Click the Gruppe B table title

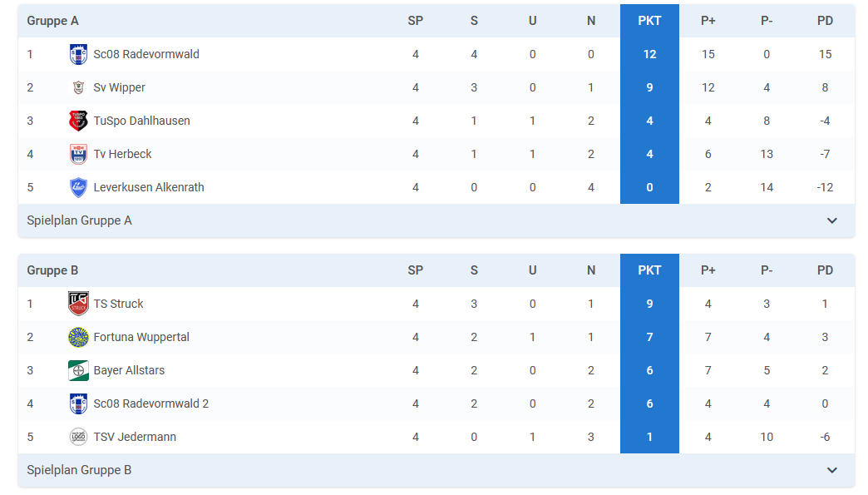point(52,270)
